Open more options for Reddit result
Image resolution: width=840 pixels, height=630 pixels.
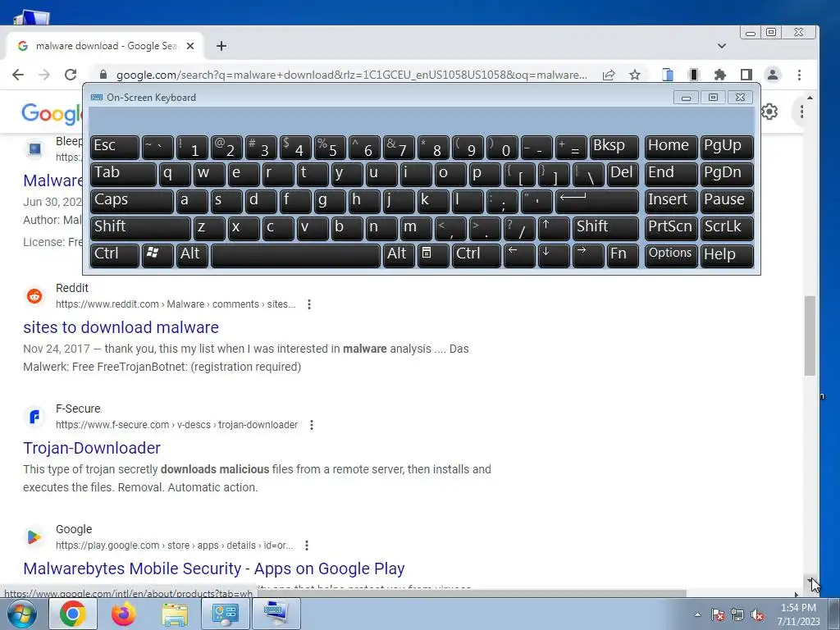coord(309,304)
